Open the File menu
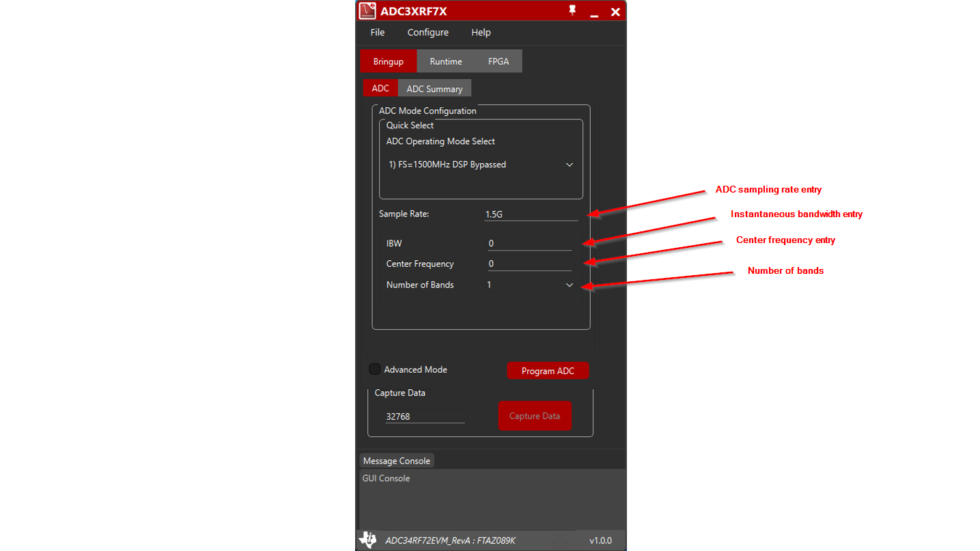This screenshot has width=980, height=551. pyautogui.click(x=377, y=32)
